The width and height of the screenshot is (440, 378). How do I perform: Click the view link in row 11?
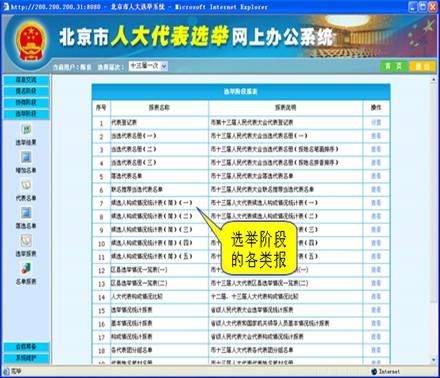[376, 256]
